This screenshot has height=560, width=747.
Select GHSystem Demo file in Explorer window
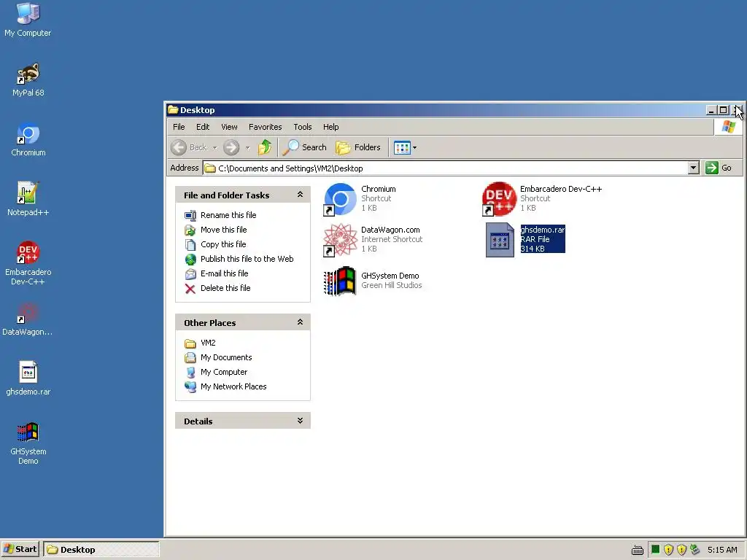click(373, 281)
